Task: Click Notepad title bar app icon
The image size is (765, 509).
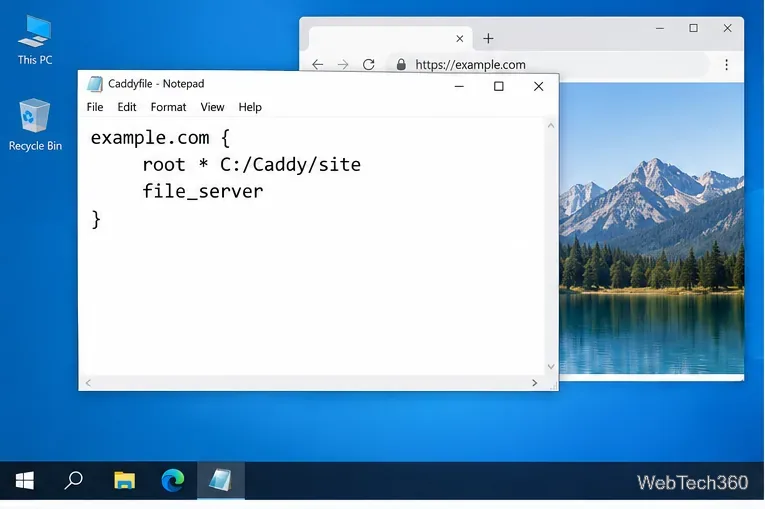Action: [x=95, y=84]
